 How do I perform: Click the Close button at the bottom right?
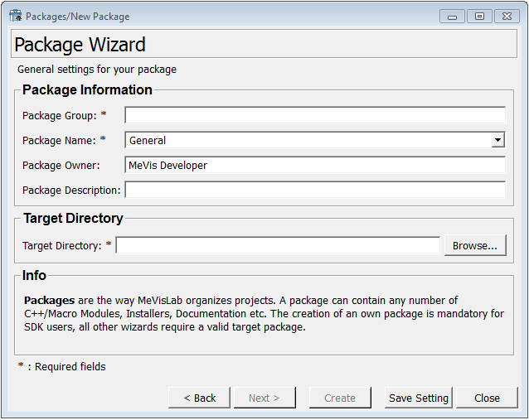pos(487,398)
